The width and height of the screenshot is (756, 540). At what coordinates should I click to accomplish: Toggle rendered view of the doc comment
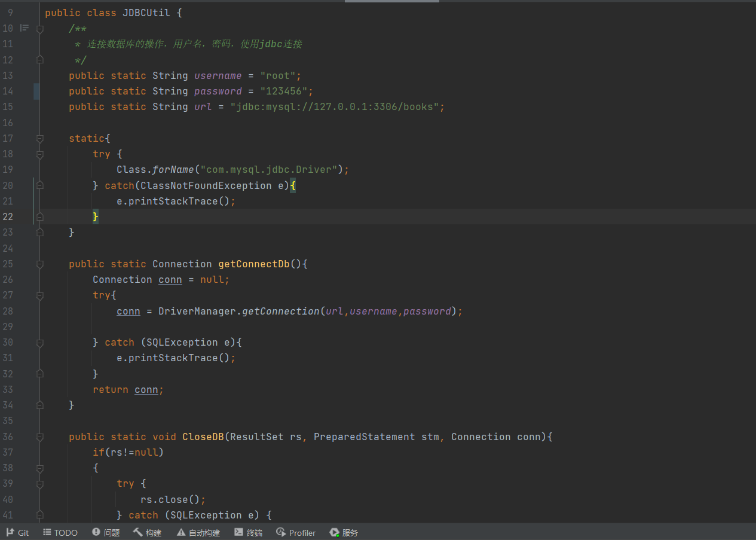25,28
